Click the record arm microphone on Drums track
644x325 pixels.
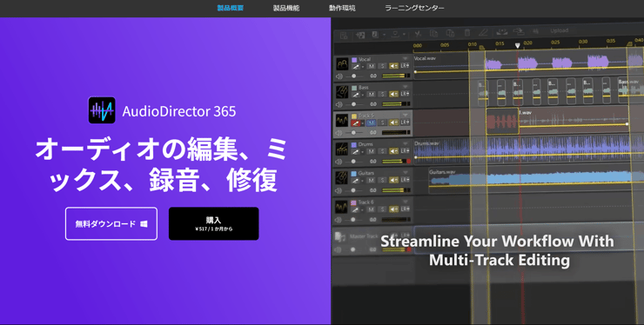coord(355,151)
